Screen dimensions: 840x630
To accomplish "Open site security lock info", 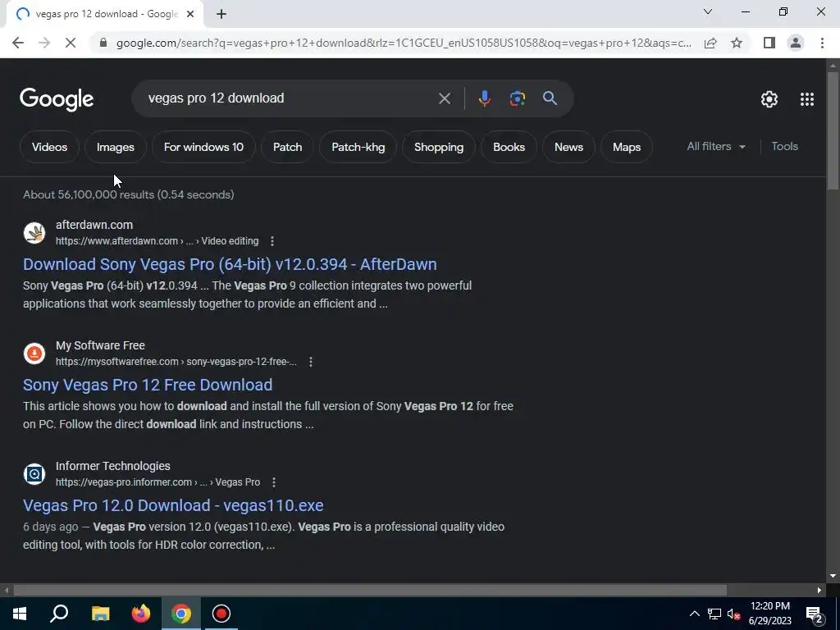I will coord(103,43).
